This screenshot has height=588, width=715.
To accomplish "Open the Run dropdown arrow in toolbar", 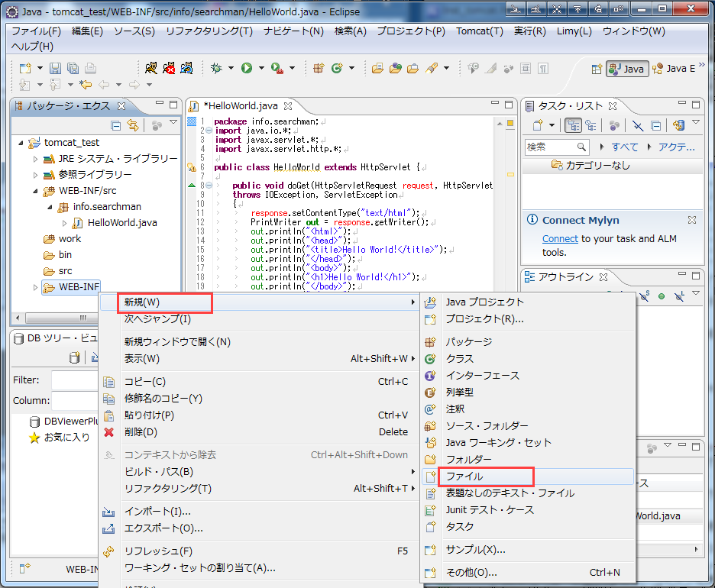I will pos(261,69).
